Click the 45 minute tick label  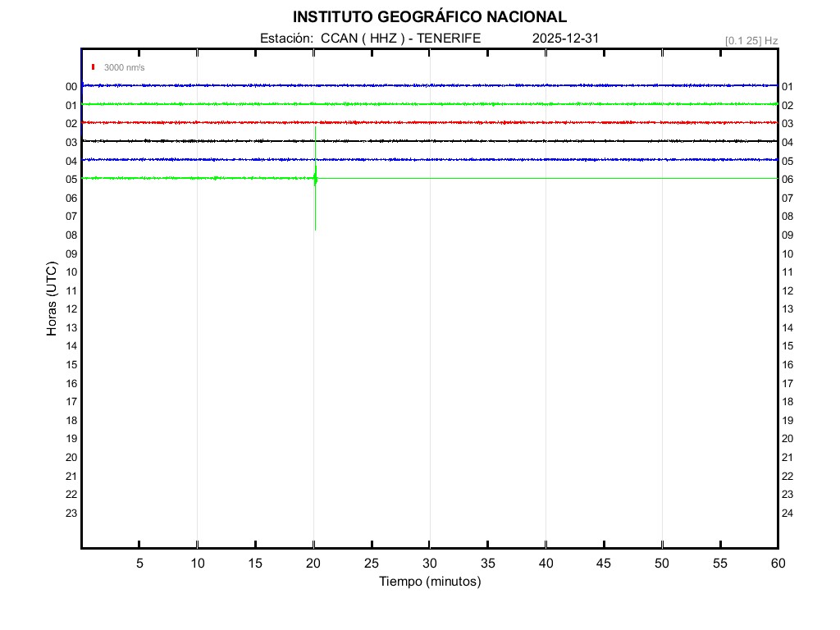(x=604, y=564)
